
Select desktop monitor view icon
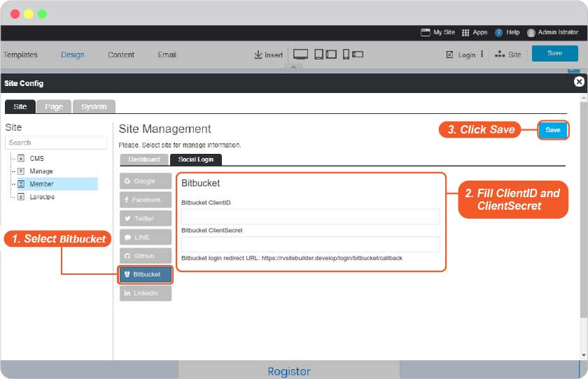pos(301,55)
